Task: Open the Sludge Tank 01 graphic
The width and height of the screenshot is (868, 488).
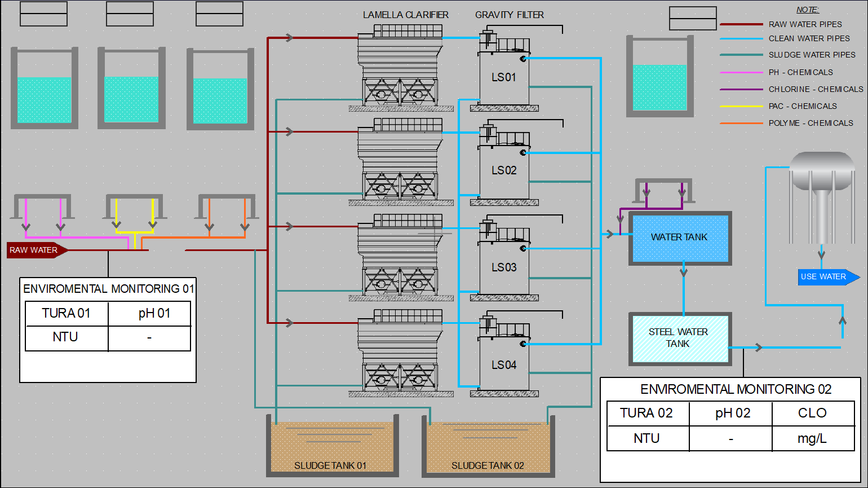Action: click(x=332, y=447)
